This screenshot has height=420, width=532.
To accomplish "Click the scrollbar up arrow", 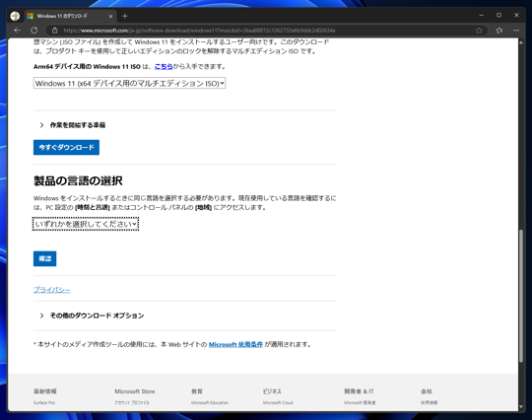I will coord(521,41).
